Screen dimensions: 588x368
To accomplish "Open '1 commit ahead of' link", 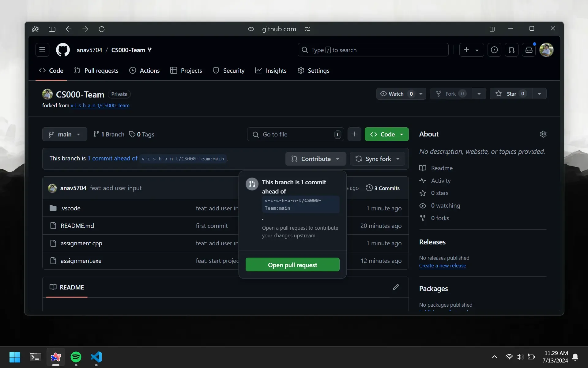I will coord(112,159).
